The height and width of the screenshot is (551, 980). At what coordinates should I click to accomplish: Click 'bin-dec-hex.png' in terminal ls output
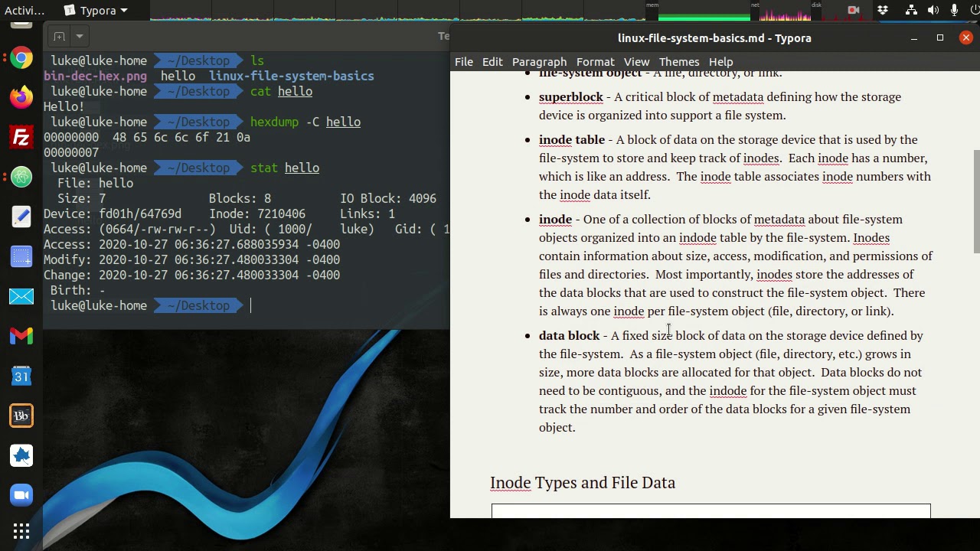coord(95,76)
